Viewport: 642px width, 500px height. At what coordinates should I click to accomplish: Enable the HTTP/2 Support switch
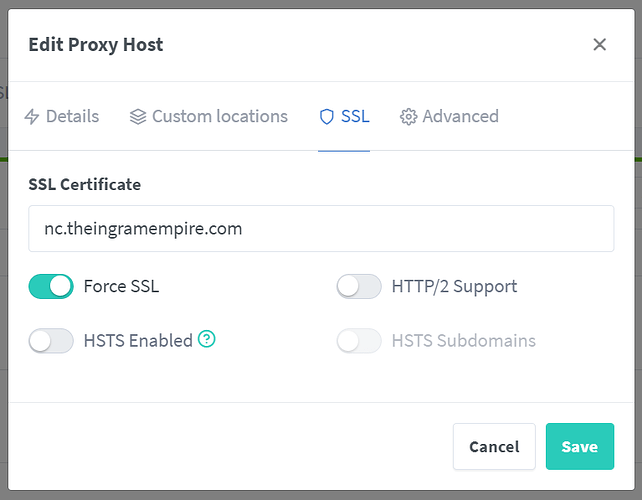359,286
